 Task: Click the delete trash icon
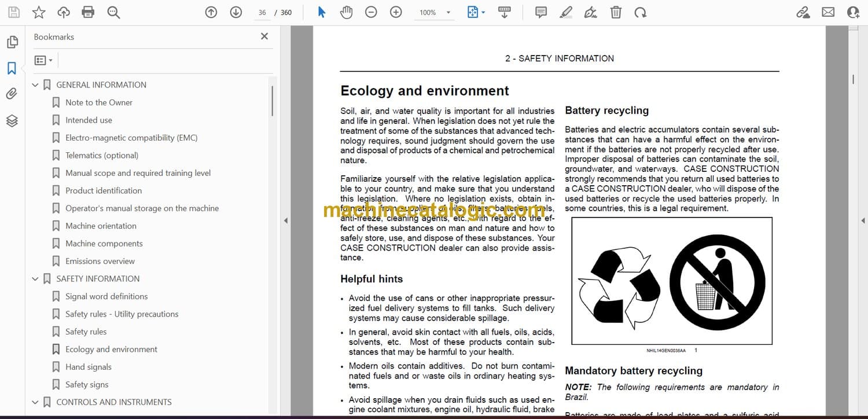pyautogui.click(x=616, y=12)
